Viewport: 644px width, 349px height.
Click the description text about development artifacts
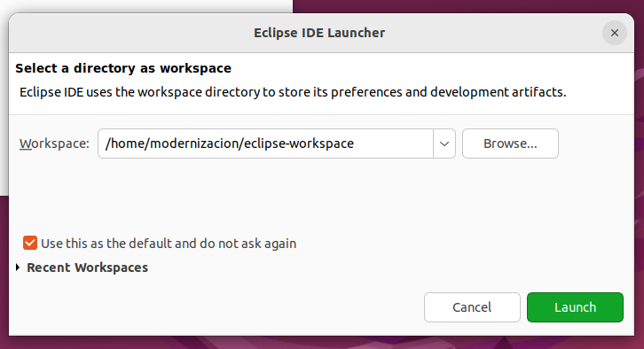coord(293,92)
